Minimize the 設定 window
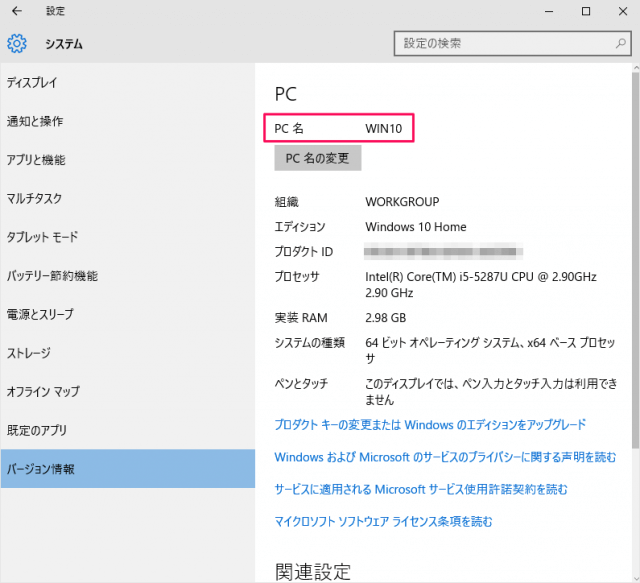This screenshot has width=640, height=583. (x=549, y=11)
